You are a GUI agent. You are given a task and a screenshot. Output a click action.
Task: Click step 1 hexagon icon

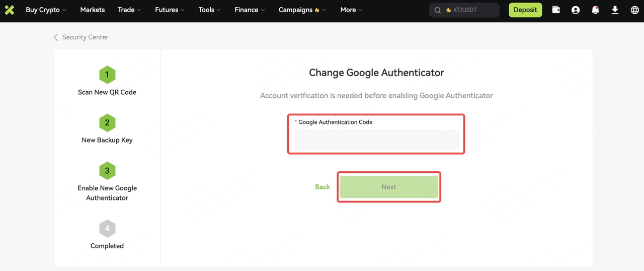107,75
